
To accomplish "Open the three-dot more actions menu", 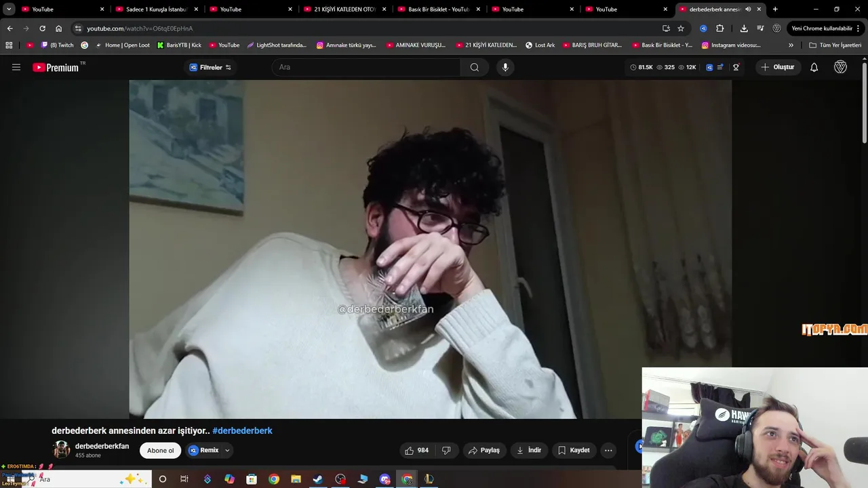I will (608, 450).
